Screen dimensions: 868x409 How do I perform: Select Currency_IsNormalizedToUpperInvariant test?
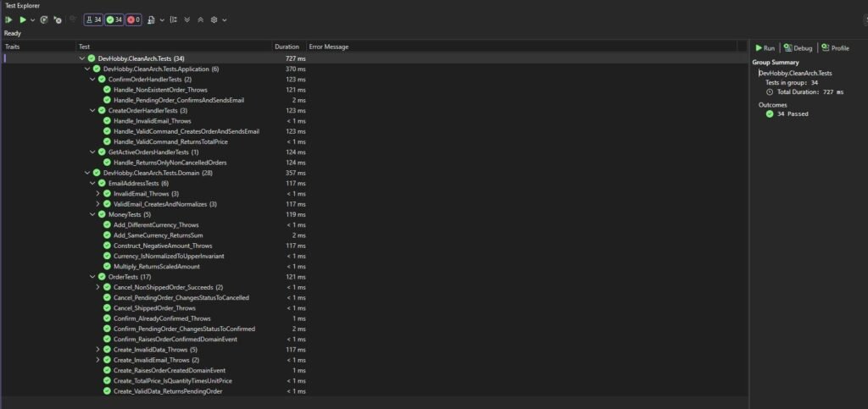(x=169, y=256)
